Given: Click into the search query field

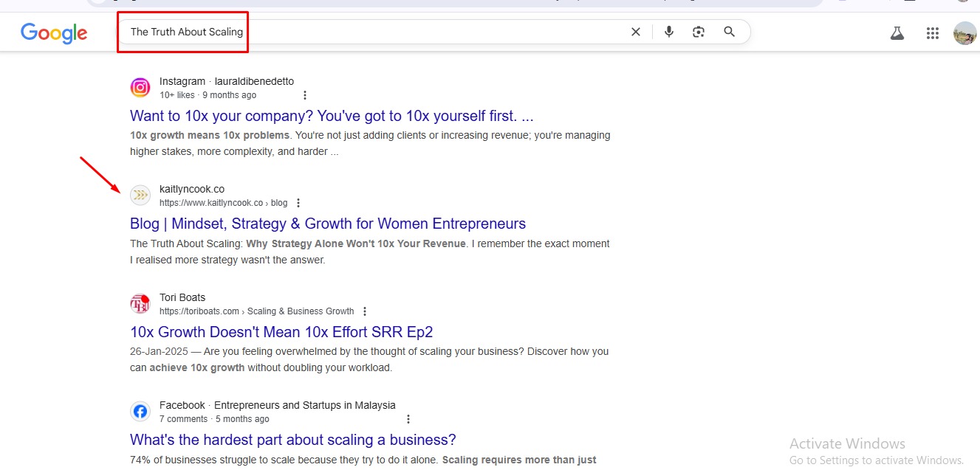Looking at the screenshot, I should (369, 32).
